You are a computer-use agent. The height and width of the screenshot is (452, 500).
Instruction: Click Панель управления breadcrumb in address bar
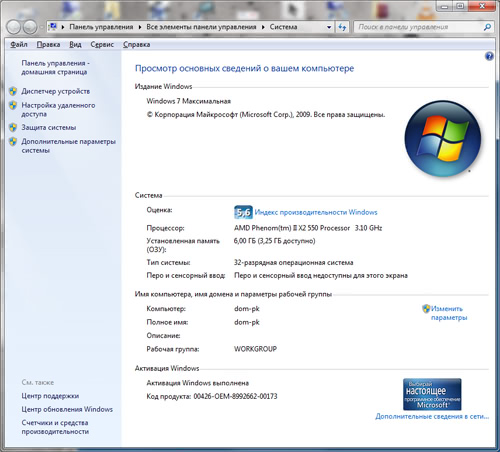point(101,27)
